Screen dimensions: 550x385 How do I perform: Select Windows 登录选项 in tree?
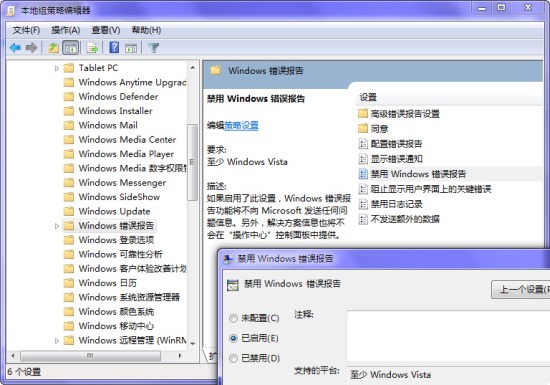tap(116, 240)
